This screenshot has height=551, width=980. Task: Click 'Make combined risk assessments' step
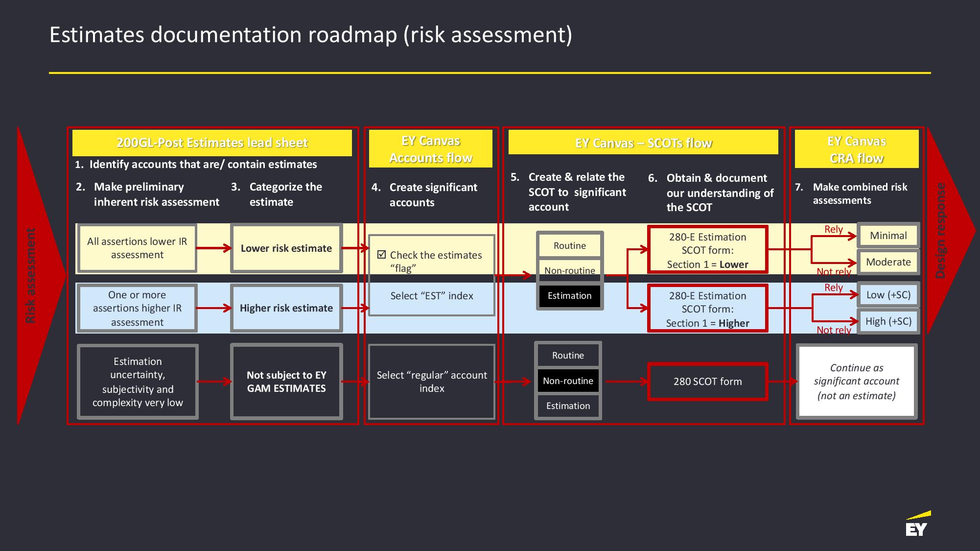[851, 193]
